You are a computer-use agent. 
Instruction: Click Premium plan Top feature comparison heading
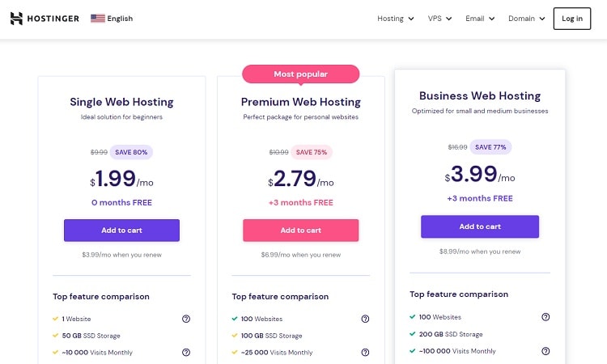click(280, 296)
